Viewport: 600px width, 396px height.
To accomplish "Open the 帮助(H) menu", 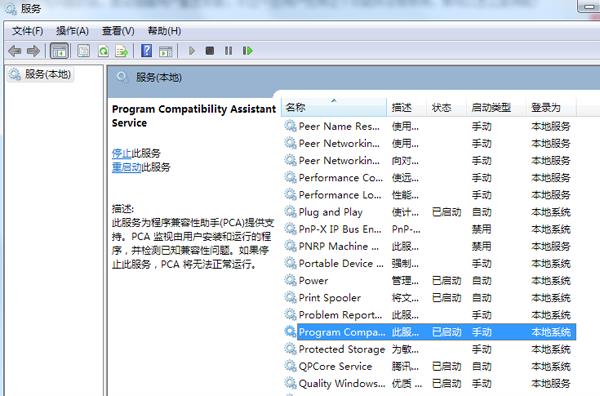I will (x=164, y=31).
